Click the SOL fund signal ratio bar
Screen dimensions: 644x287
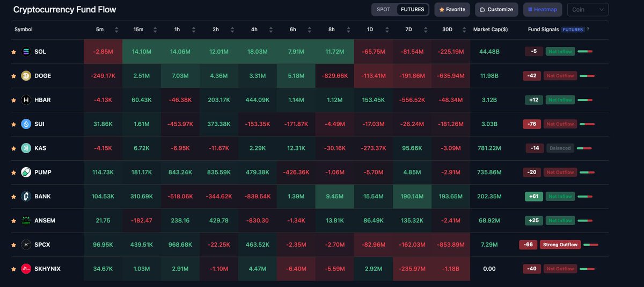(585, 52)
